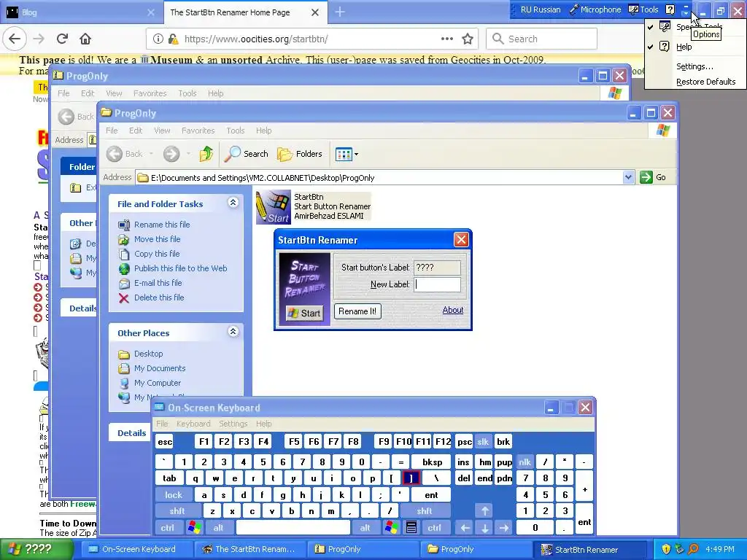Click the New Label text field
This screenshot has height=560, width=747.
[438, 284]
